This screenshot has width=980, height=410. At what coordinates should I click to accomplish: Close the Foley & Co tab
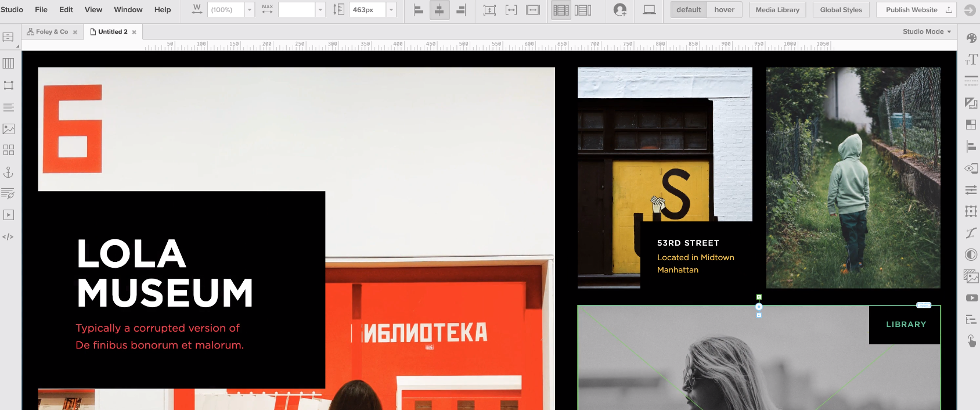coord(75,33)
